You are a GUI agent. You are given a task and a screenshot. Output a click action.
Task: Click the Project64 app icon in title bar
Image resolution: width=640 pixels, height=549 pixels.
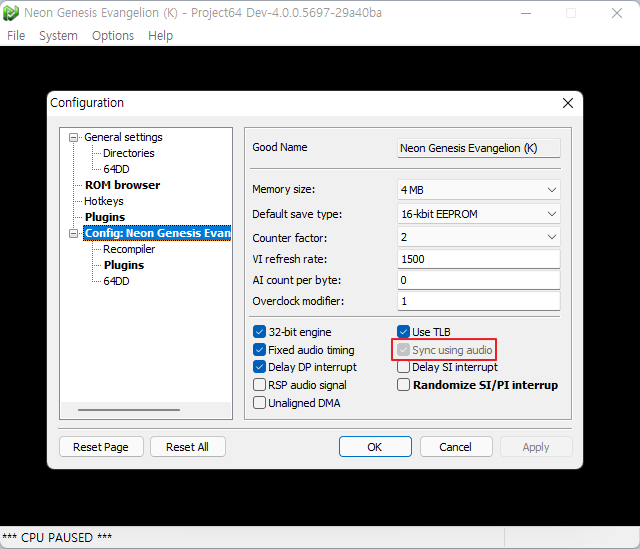coord(11,13)
